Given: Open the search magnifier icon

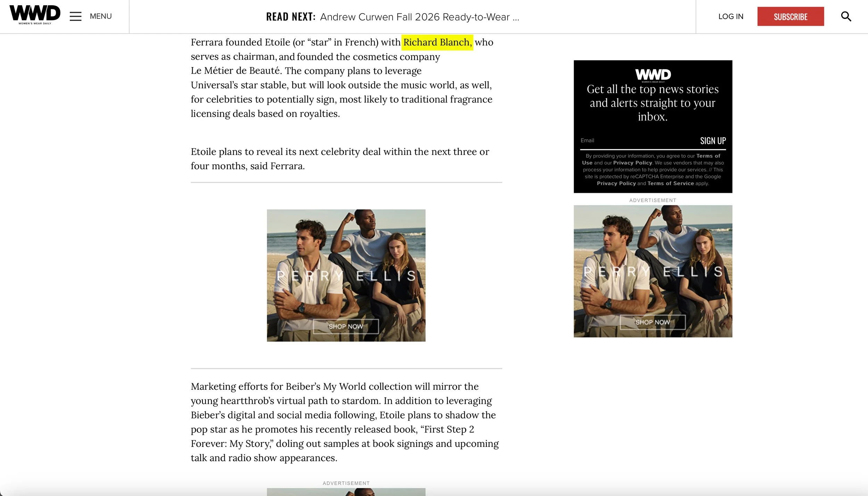Looking at the screenshot, I should click(846, 16).
